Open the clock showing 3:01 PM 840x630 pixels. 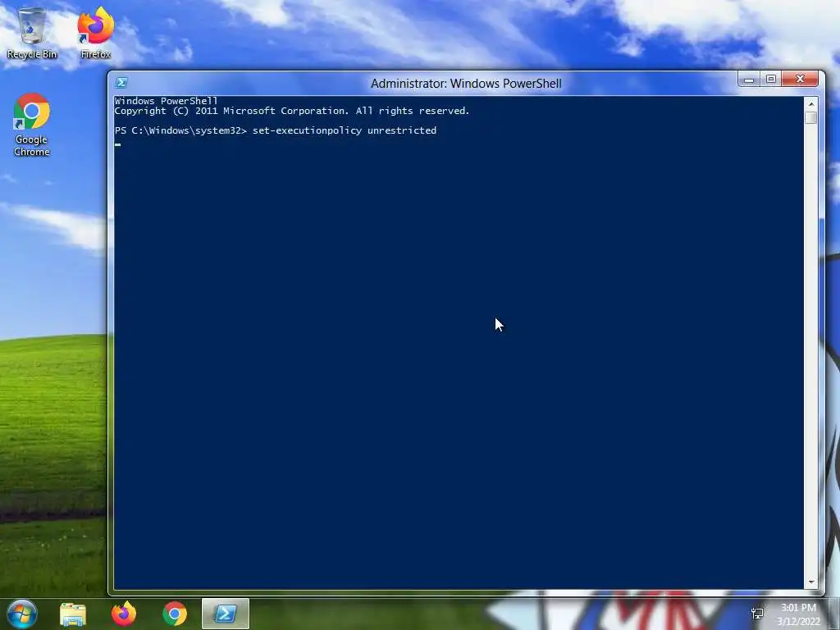tap(799, 614)
